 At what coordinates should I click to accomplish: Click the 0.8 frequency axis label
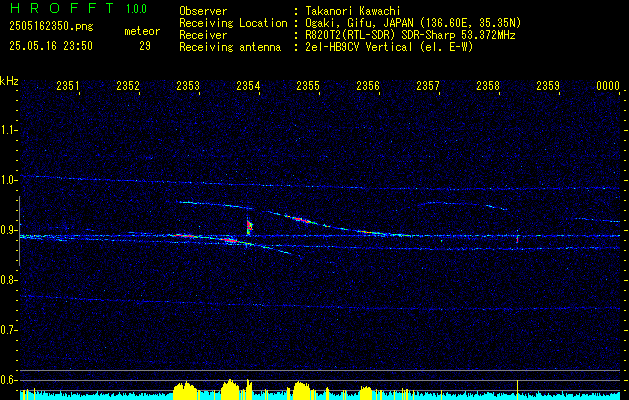(x=8, y=280)
